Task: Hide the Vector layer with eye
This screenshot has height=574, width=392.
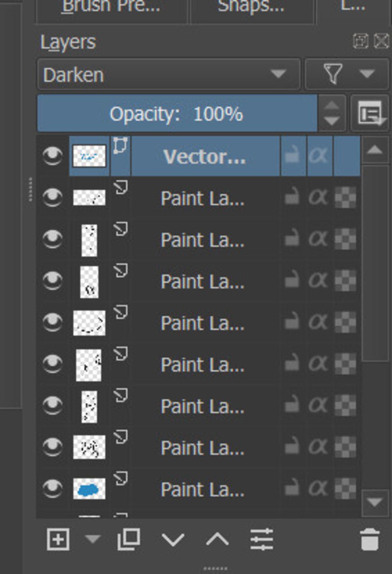Action: pyautogui.click(x=52, y=156)
